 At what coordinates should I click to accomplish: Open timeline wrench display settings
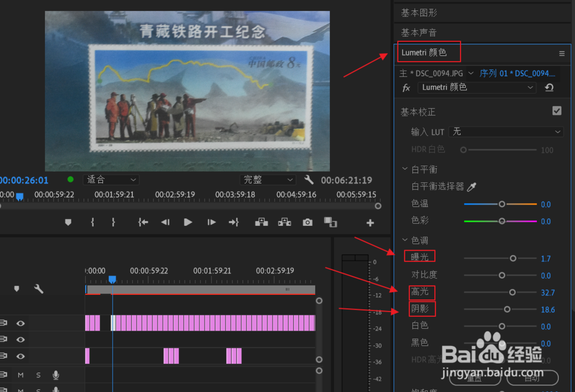coord(39,289)
